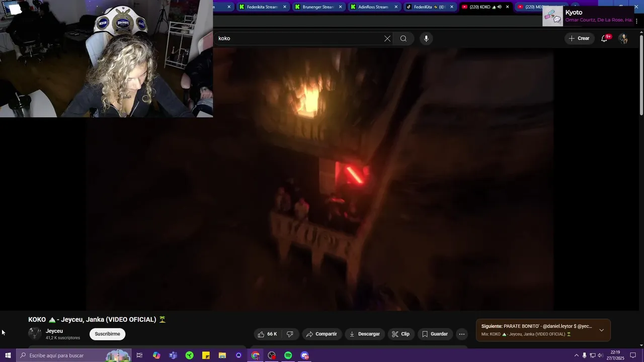
Task: Open Microsoft Teams from the taskbar
Action: point(173,355)
